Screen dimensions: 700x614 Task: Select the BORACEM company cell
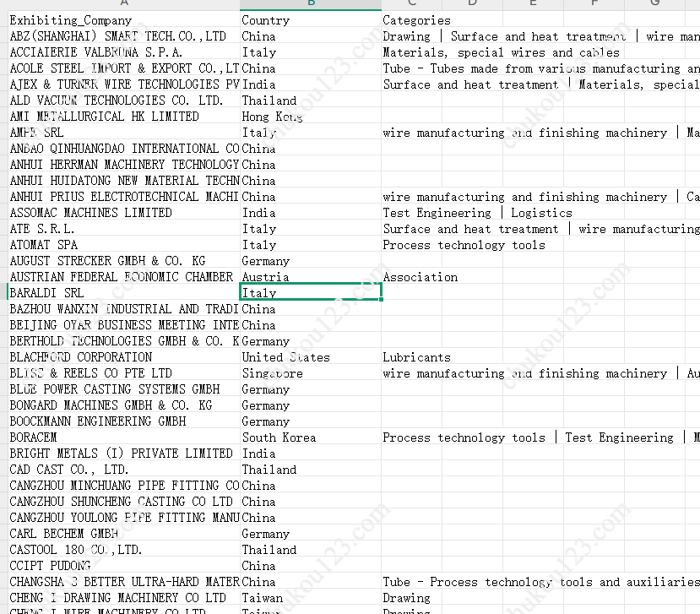pyautogui.click(x=123, y=437)
